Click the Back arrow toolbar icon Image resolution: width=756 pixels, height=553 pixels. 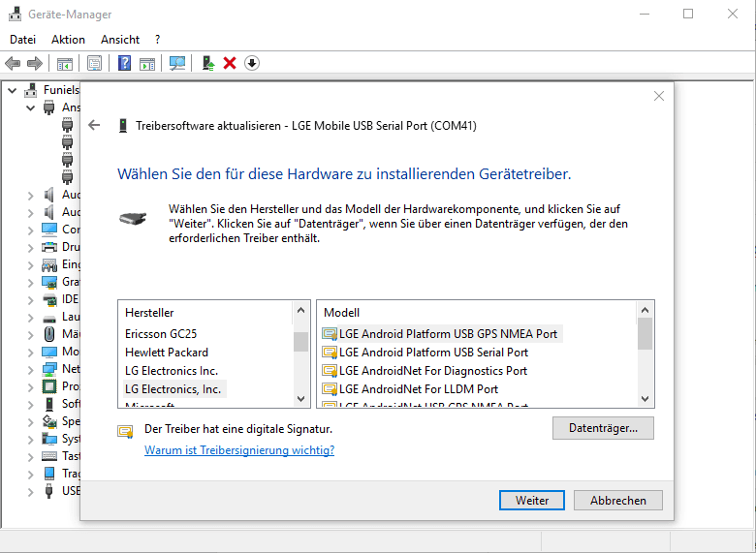tap(13, 63)
